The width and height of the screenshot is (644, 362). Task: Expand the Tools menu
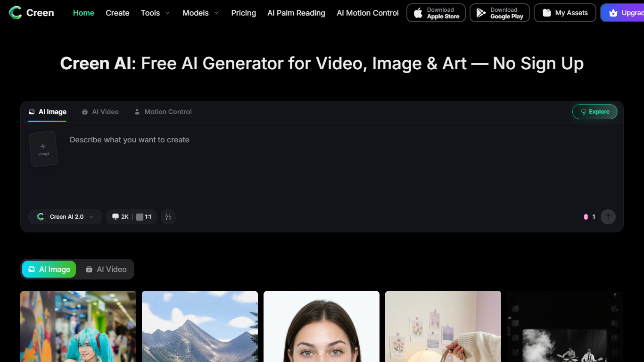(x=155, y=13)
